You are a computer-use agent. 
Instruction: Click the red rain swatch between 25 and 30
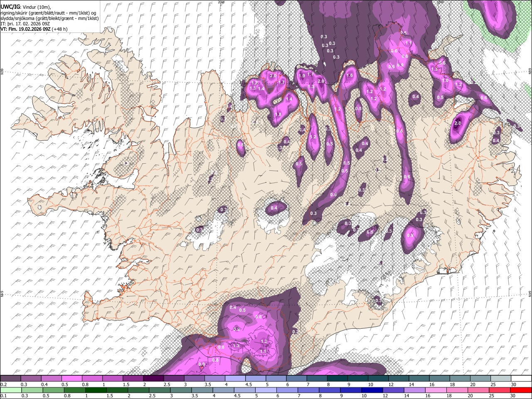500,390
